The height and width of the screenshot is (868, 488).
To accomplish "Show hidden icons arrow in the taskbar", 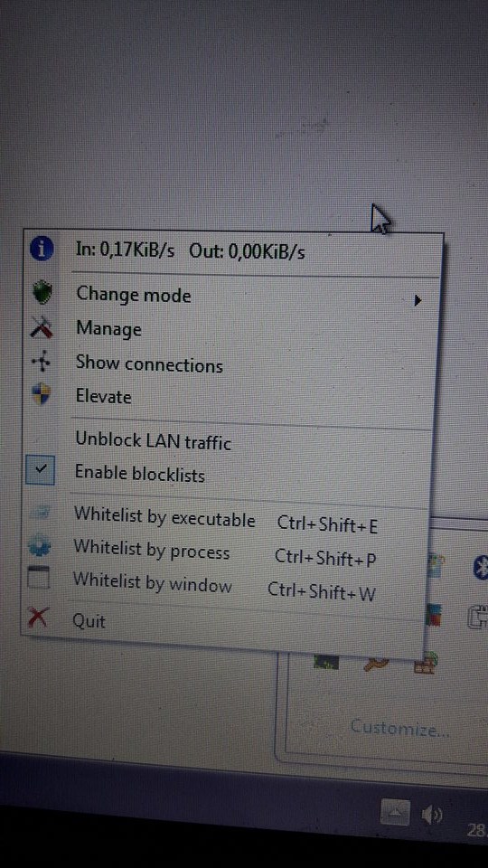I will click(395, 813).
